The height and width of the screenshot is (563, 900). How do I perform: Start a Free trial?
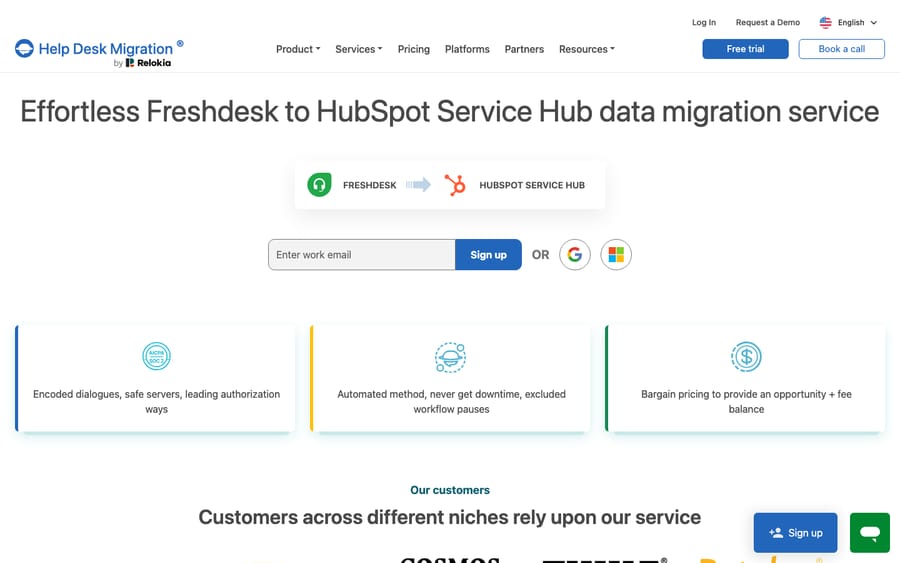pyautogui.click(x=745, y=49)
